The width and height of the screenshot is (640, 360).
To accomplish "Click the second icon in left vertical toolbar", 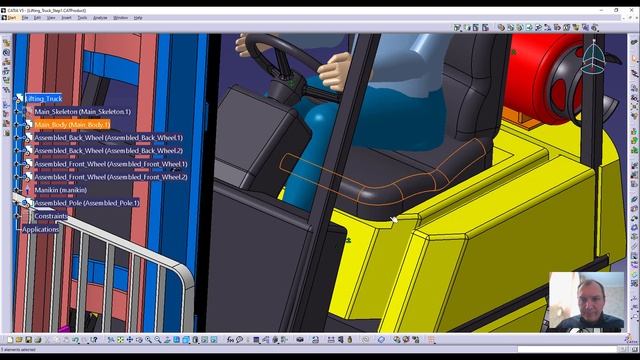I will click(6, 53).
